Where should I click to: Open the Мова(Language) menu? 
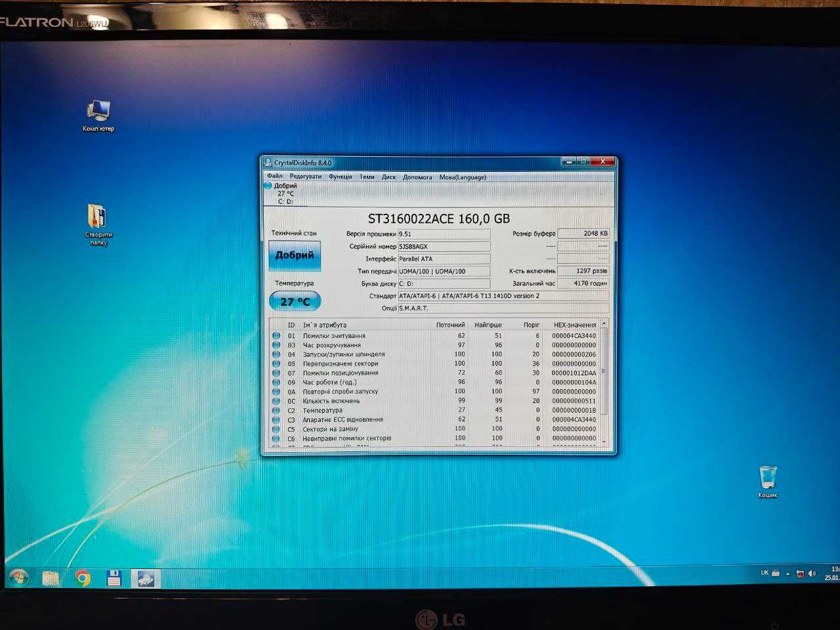click(x=463, y=177)
